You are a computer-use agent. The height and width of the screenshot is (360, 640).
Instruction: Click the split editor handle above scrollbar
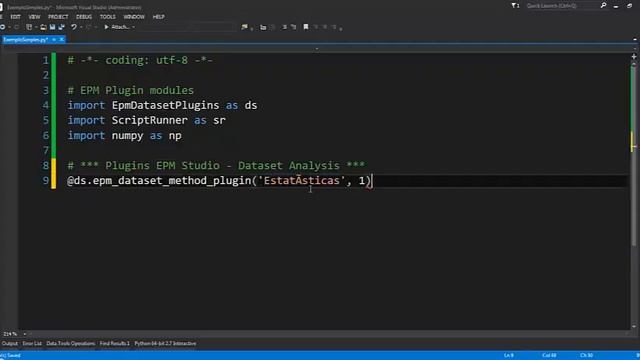point(634,57)
